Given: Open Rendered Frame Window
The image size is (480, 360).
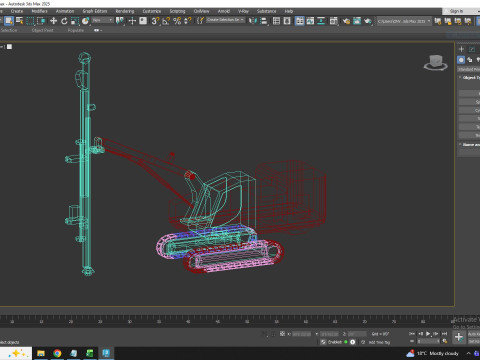Looking at the screenshot, I should pos(357,21).
